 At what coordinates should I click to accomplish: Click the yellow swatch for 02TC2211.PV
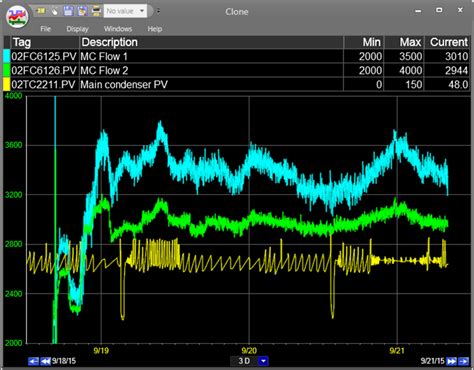(x=7, y=84)
